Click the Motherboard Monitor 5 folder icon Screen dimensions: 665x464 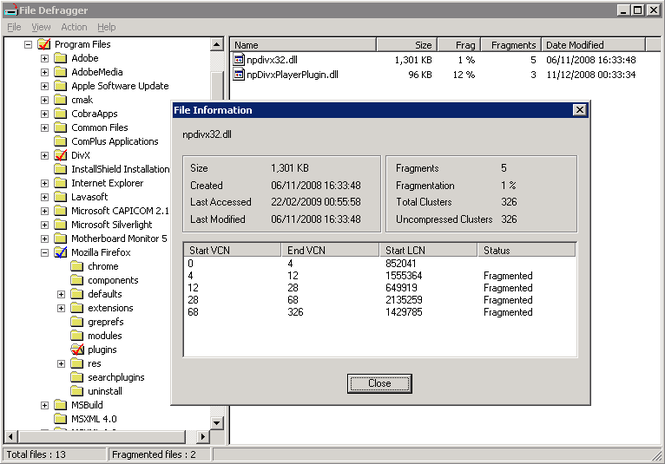click(x=61, y=238)
